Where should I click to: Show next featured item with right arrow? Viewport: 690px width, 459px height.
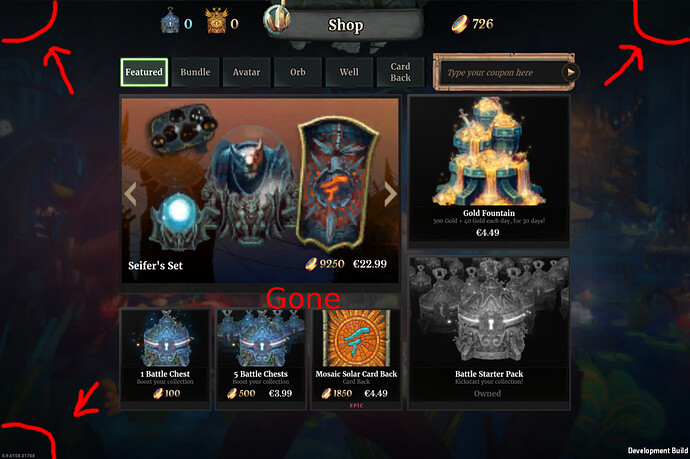click(x=390, y=194)
